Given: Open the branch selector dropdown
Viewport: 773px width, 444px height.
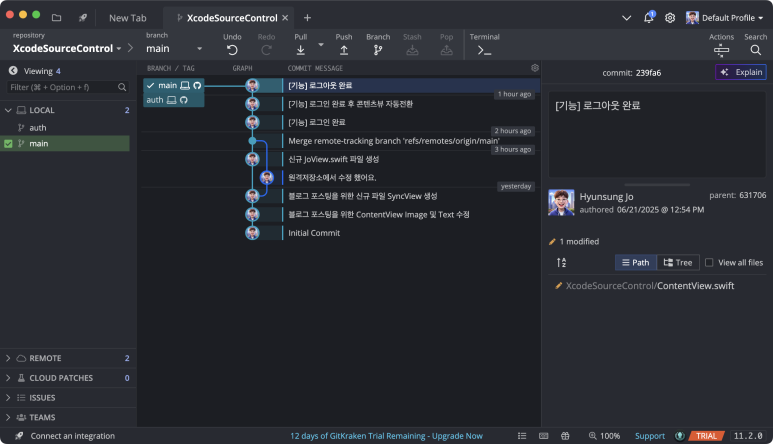Looking at the screenshot, I should point(174,48).
